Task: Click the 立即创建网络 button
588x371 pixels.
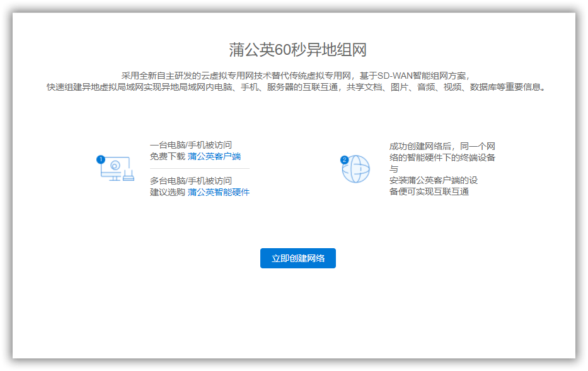Action: click(x=298, y=258)
